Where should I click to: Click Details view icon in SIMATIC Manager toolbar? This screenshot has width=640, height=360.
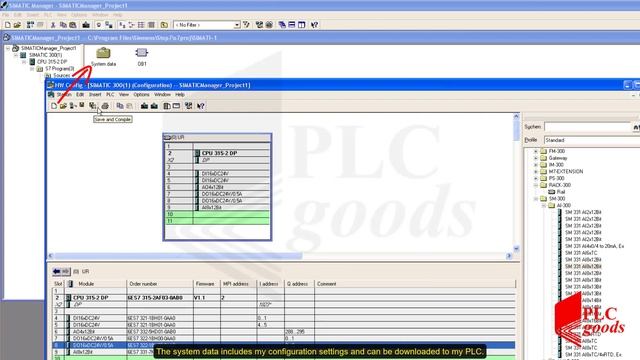151,25
